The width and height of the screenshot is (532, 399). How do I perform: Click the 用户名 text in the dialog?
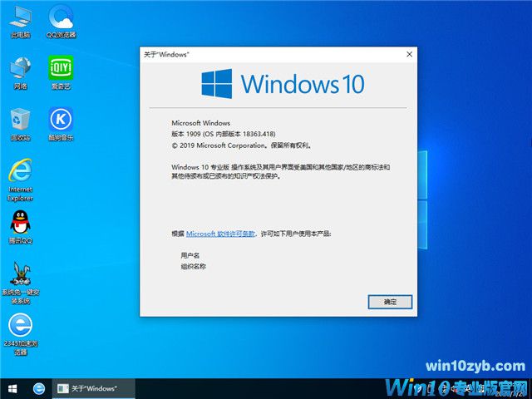[x=190, y=256]
